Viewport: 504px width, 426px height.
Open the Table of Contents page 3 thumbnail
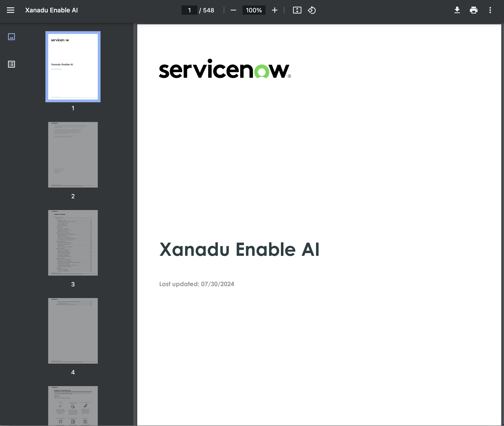pyautogui.click(x=73, y=243)
